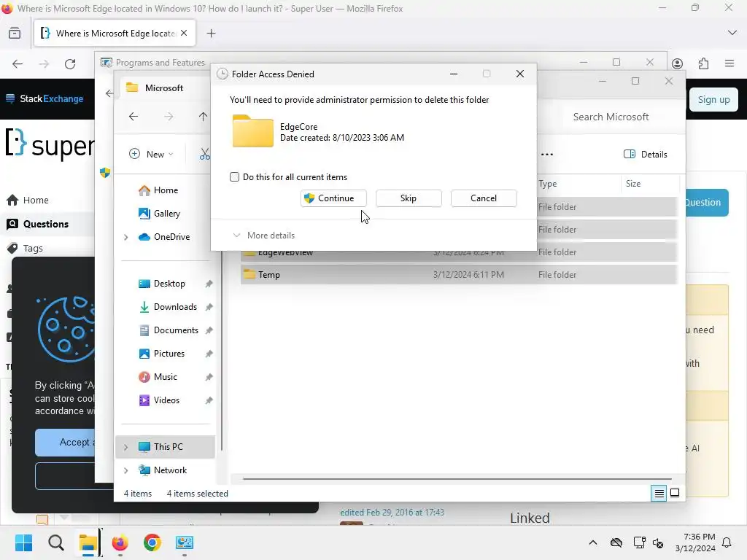The image size is (747, 560).
Task: Open the New dropdown in Explorer
Action: point(151,154)
